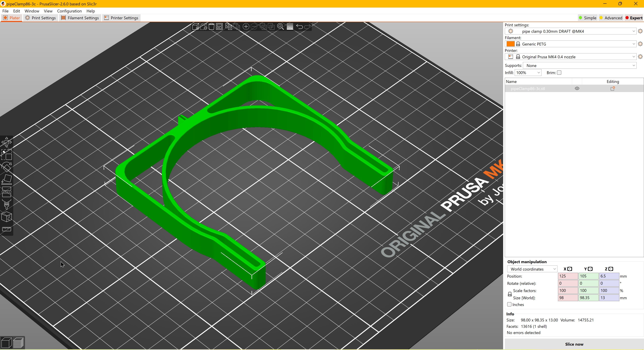Toggle visibility eye for pipeClamp86-3c.stl
The image size is (644, 350).
pyautogui.click(x=577, y=89)
